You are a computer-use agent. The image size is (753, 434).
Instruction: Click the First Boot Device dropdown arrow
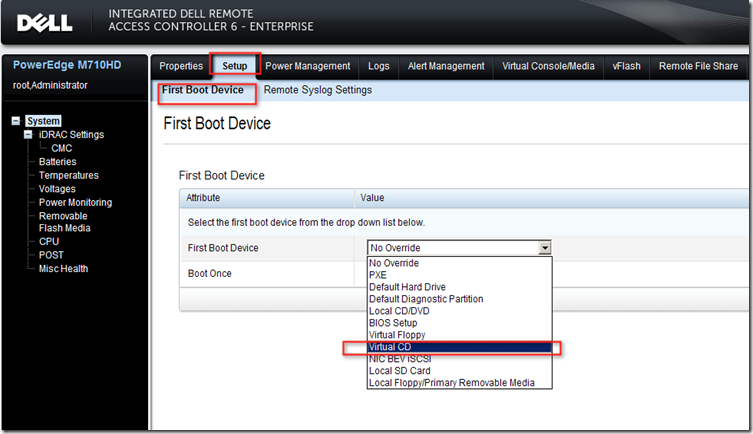[545, 248]
